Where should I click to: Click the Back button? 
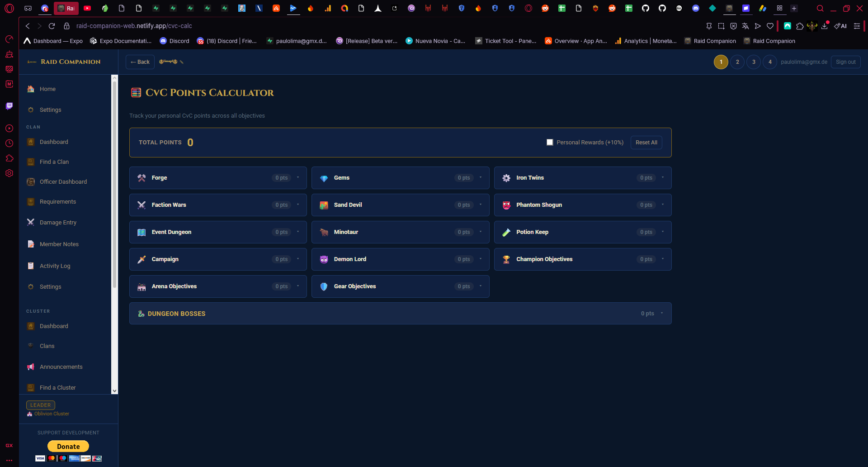click(x=140, y=62)
